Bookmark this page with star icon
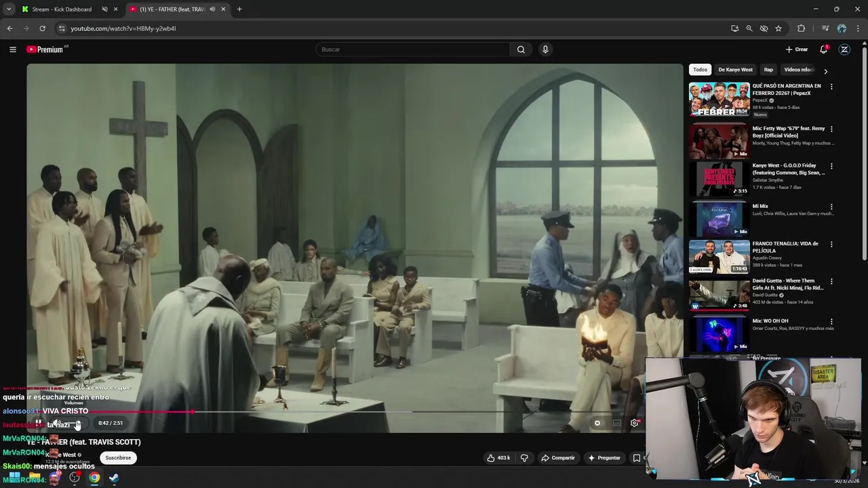The width and height of the screenshot is (868, 488). [778, 28]
